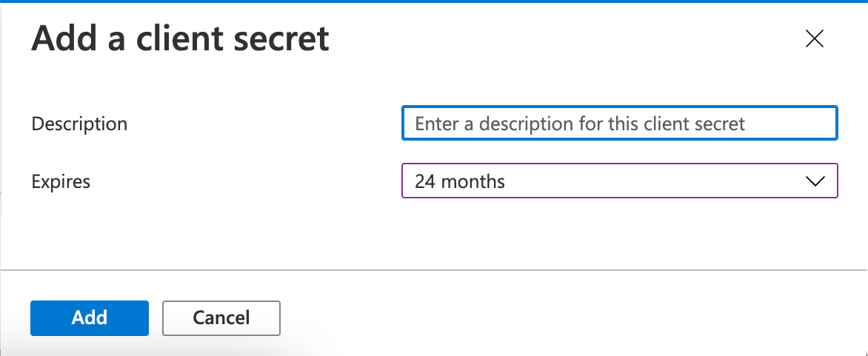Click the "24 months" selected value
The height and width of the screenshot is (356, 868).
pos(460,181)
